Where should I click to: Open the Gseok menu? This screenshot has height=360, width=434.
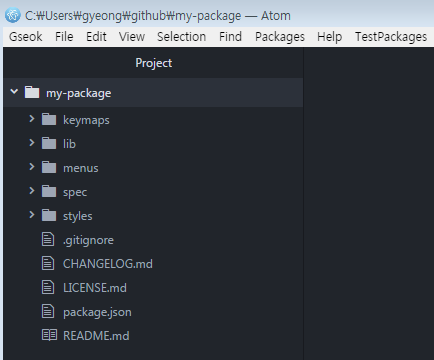[x=26, y=37]
